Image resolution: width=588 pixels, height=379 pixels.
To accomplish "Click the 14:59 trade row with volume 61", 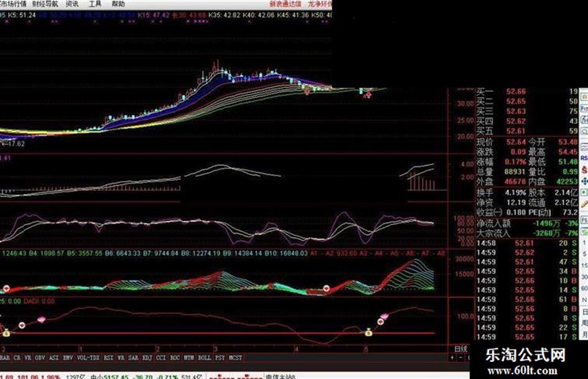I will click(x=527, y=299).
